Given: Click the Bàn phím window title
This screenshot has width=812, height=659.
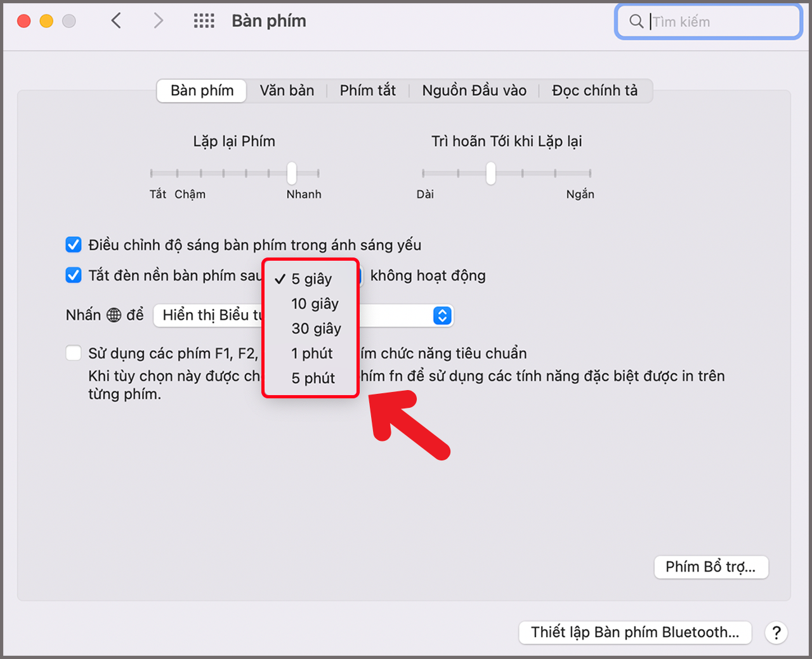Looking at the screenshot, I should [x=269, y=21].
